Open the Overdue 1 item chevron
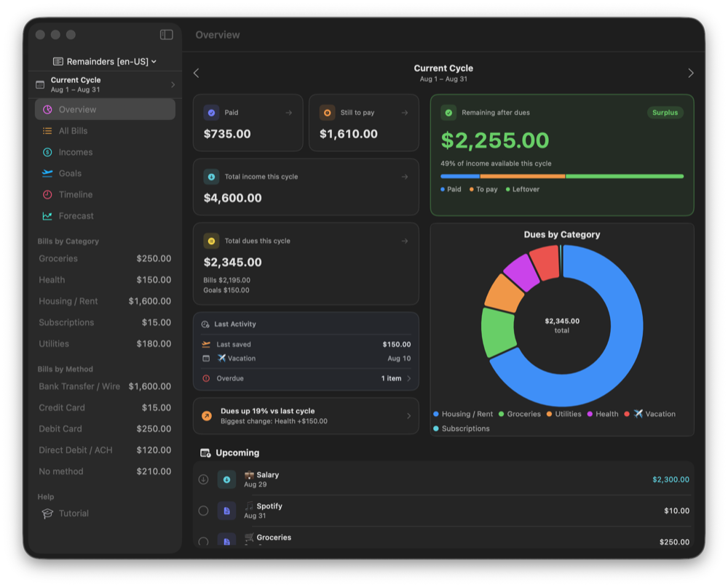728x587 pixels. 409,379
